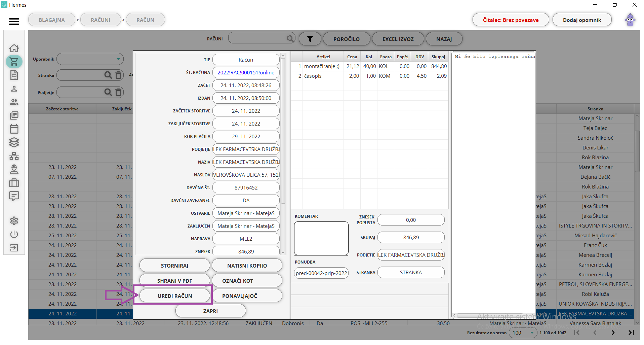Click PONAVLJAJOČ button
Viewport: 644px width, 345px height.
[247, 296]
